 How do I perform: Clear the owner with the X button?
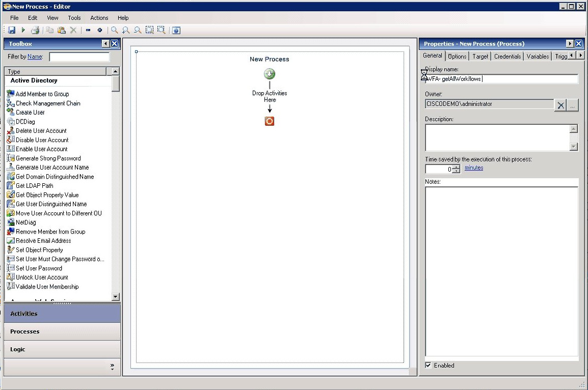pos(560,105)
